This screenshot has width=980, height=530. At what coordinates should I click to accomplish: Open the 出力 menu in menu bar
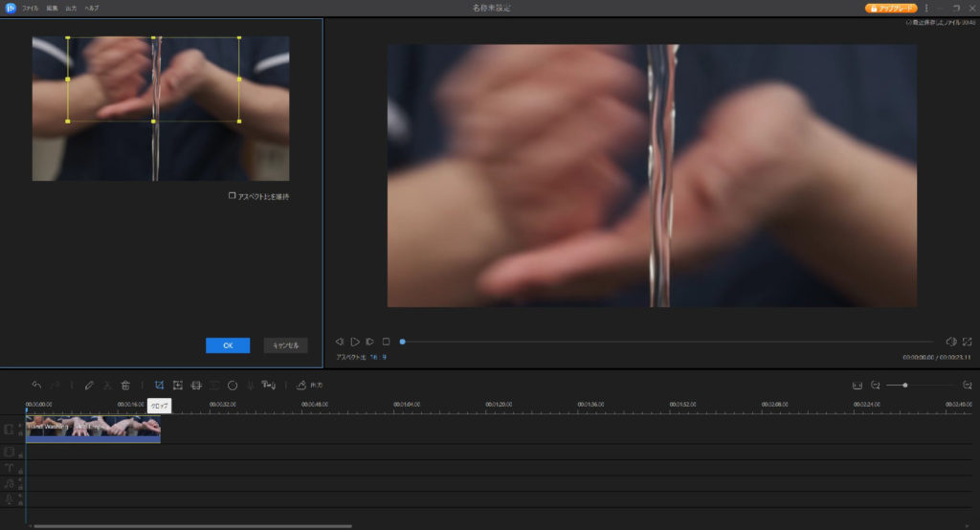(x=71, y=8)
